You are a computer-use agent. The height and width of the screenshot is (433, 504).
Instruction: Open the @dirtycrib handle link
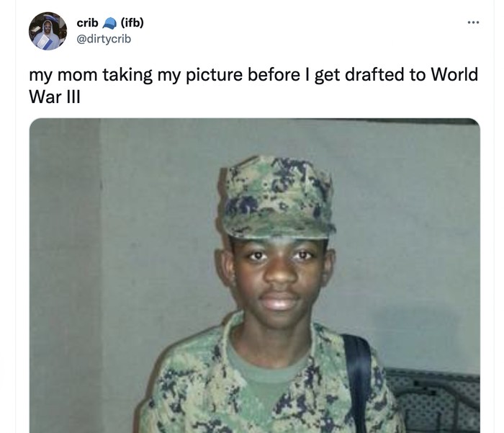tap(104, 39)
